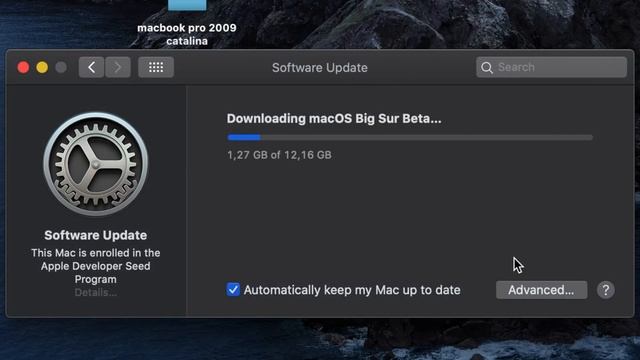The height and width of the screenshot is (360, 640).
Task: Click the Downloading macOS Big Sur Beta heading
Action: [x=334, y=119]
